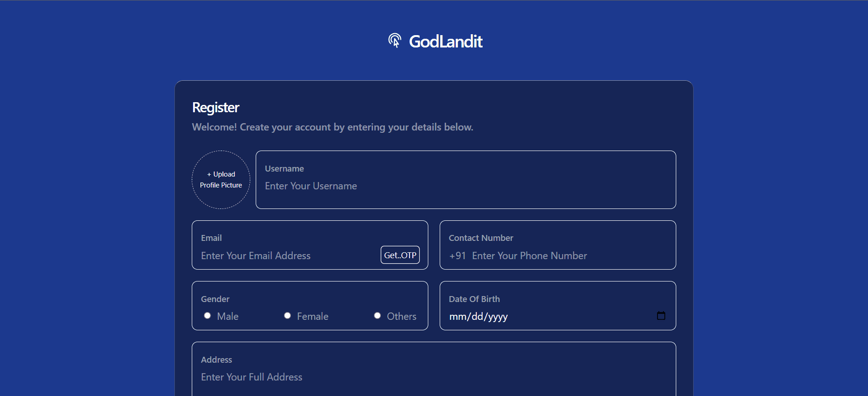Choose the Female gender option

coord(287,316)
